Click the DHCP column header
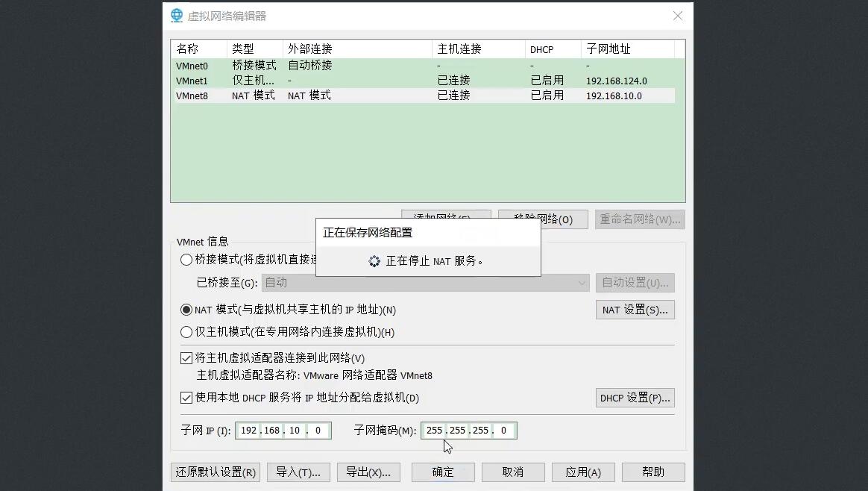The image size is (868, 491). click(553, 49)
